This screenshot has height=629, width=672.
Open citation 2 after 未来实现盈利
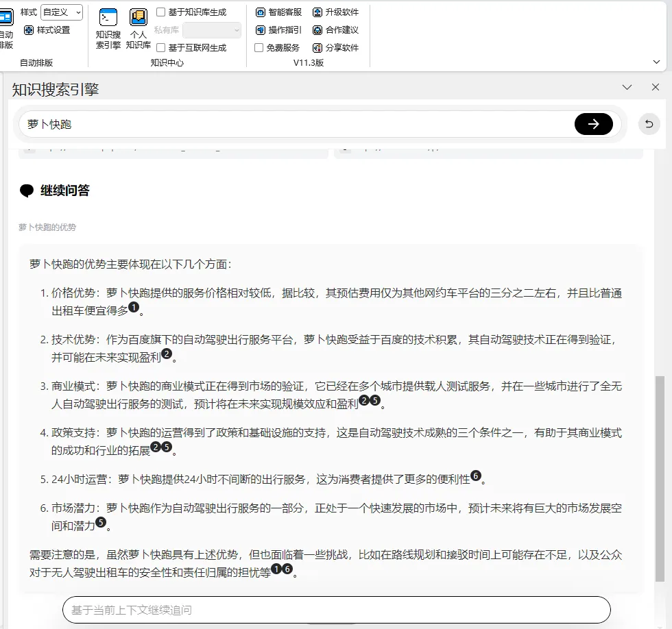pyautogui.click(x=166, y=354)
